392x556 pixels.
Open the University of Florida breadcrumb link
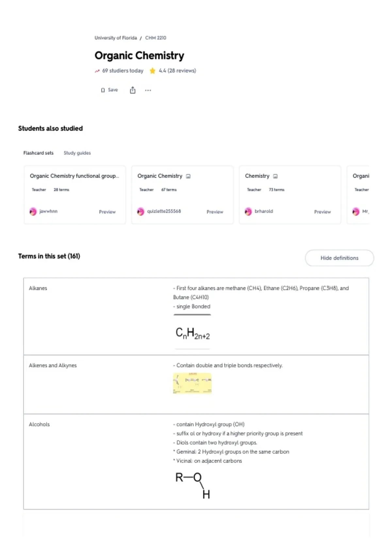[x=116, y=38]
